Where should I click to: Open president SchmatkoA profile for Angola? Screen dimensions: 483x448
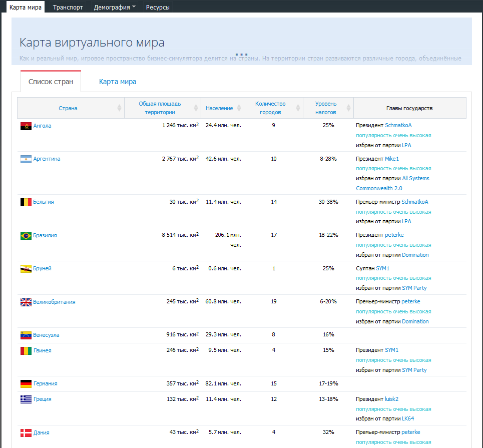pyautogui.click(x=398, y=125)
